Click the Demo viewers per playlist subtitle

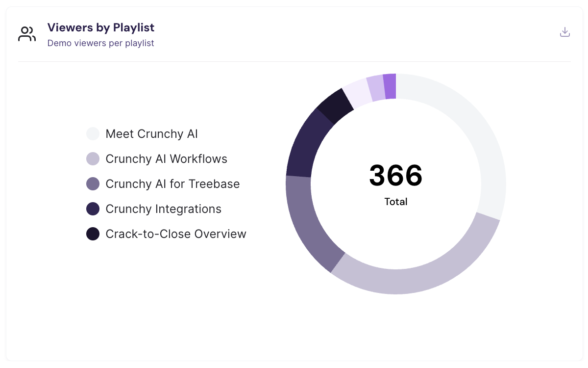pos(101,43)
